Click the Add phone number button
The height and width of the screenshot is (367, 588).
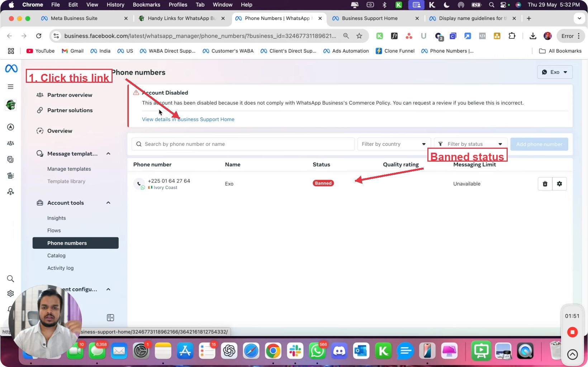coord(539,144)
